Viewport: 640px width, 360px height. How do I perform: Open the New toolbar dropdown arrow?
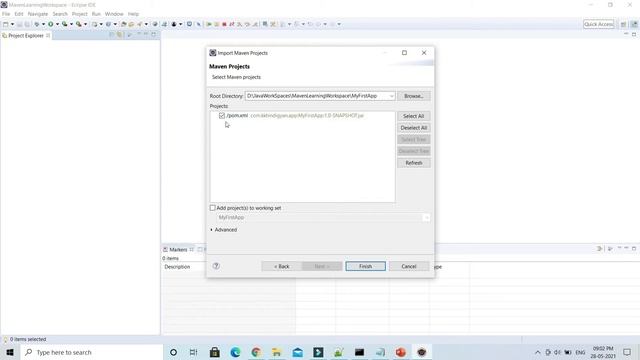point(12,24)
